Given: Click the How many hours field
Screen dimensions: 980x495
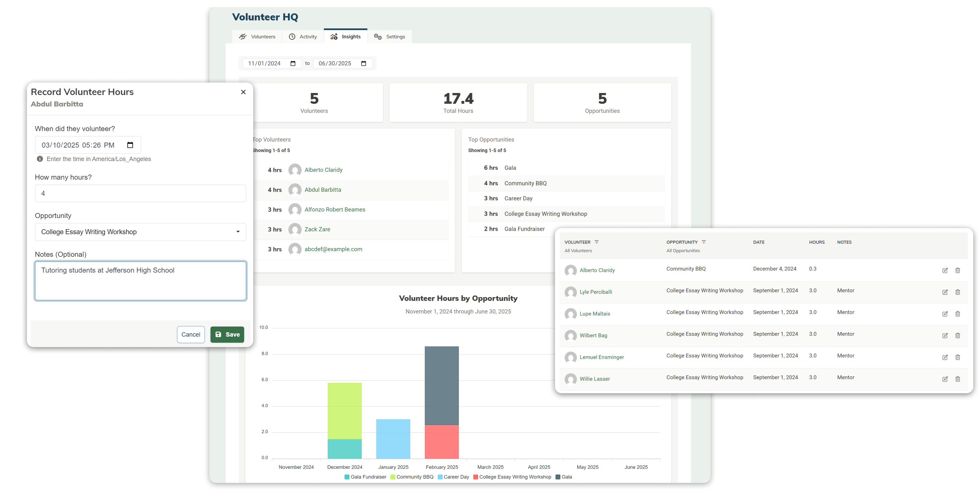Looking at the screenshot, I should (140, 193).
